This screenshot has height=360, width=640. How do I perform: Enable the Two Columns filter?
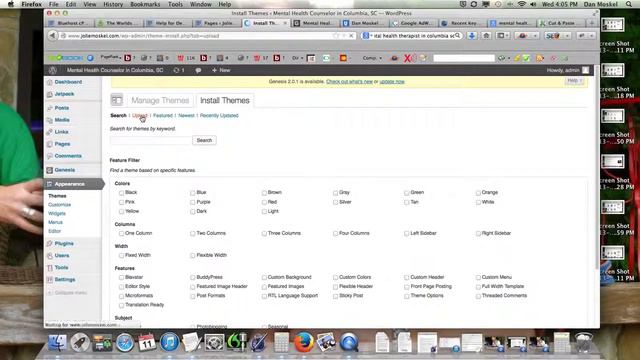[x=193, y=233]
